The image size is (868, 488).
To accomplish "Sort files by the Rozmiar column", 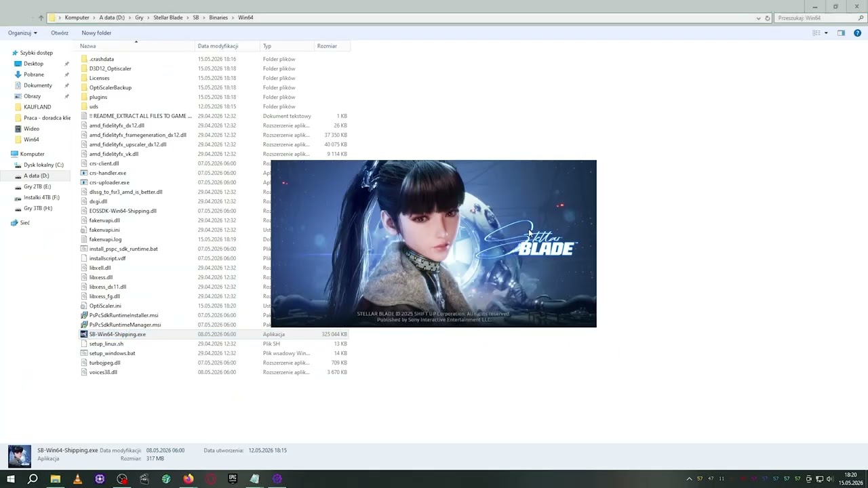I will click(327, 46).
